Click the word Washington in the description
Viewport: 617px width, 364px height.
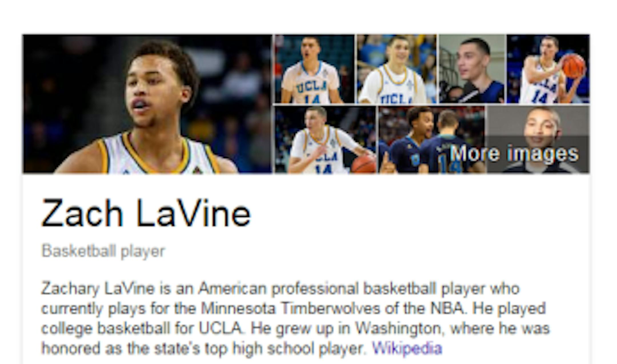click(398, 329)
